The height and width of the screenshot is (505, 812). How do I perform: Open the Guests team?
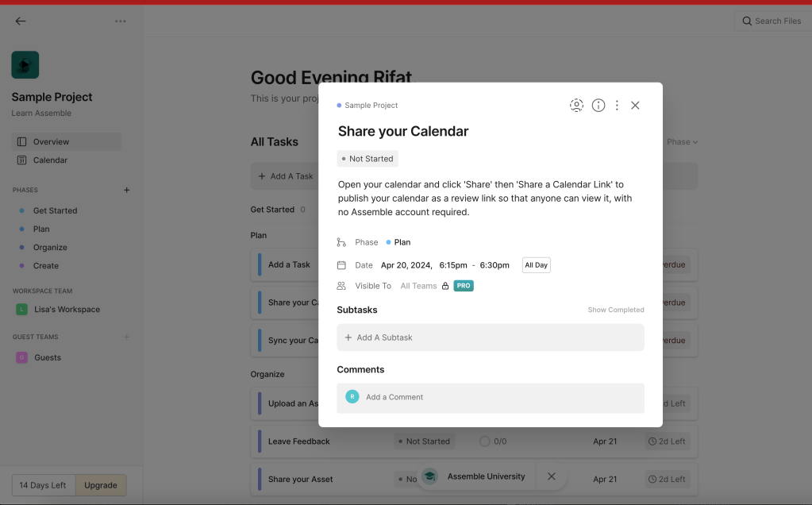(47, 357)
